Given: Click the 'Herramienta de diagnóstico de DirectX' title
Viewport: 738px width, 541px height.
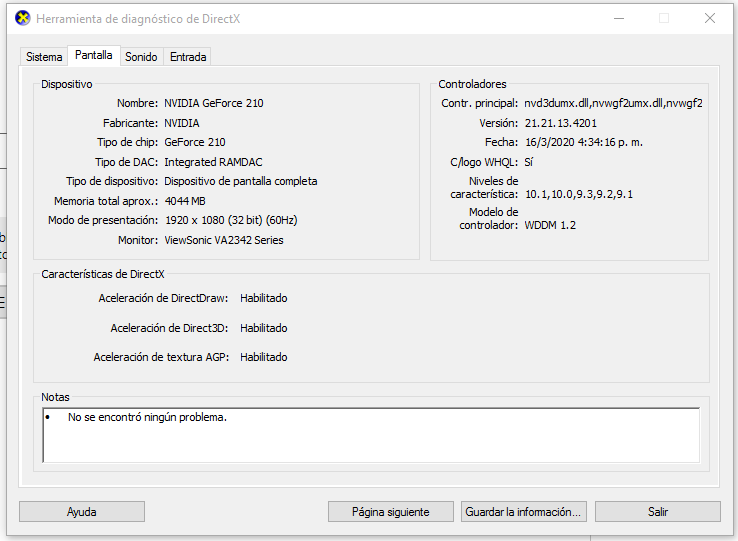Looking at the screenshot, I should point(138,19).
